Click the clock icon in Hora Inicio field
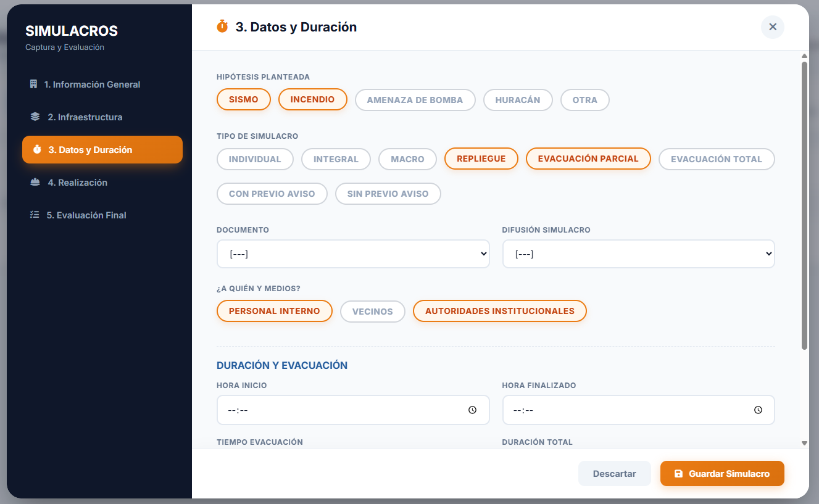This screenshot has height=504, width=819. (x=472, y=410)
